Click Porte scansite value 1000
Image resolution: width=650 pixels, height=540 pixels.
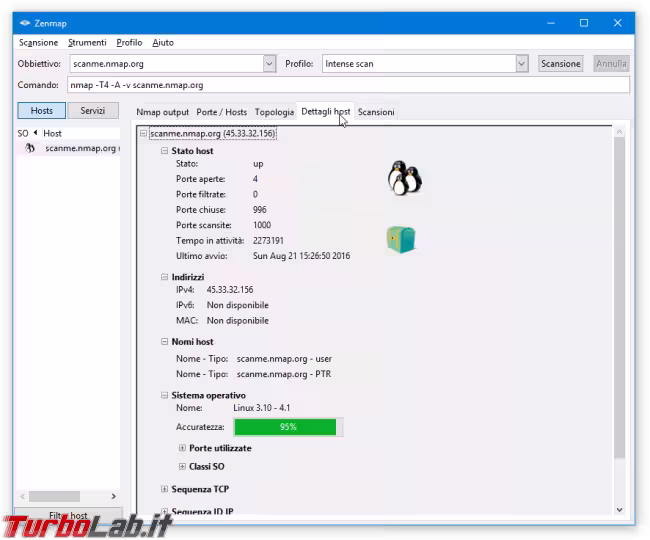pyautogui.click(x=262, y=225)
